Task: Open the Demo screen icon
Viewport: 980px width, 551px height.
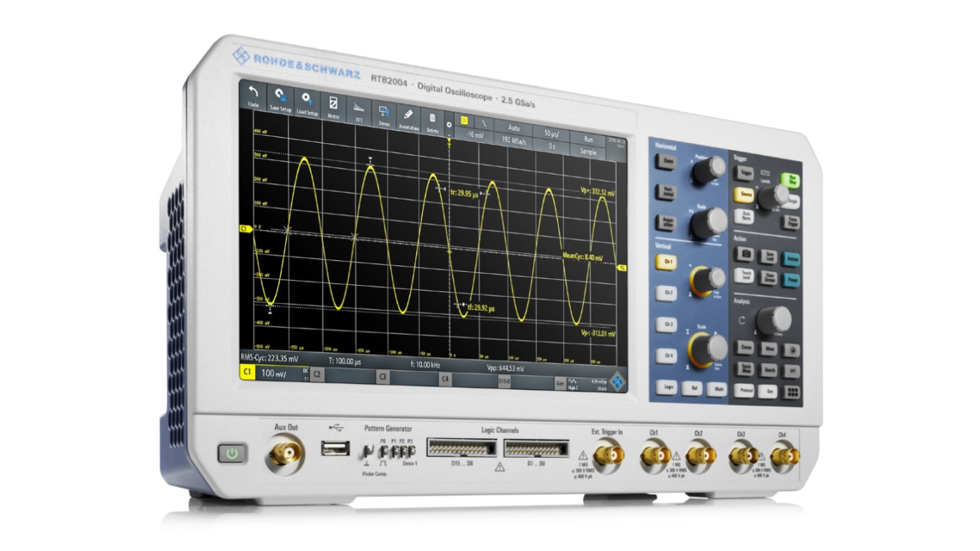Action: point(384,110)
